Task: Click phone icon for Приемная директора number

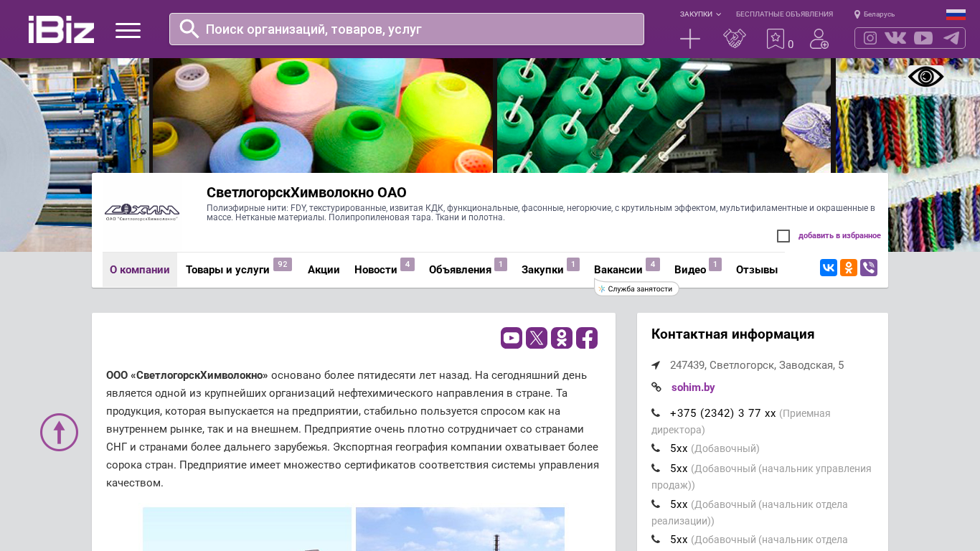Action: 656,413
